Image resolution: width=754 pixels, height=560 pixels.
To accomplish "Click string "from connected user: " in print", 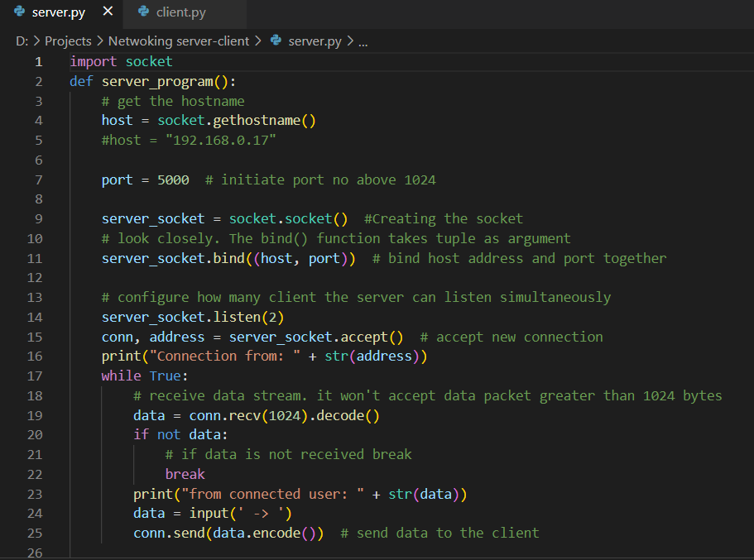I will (272, 494).
